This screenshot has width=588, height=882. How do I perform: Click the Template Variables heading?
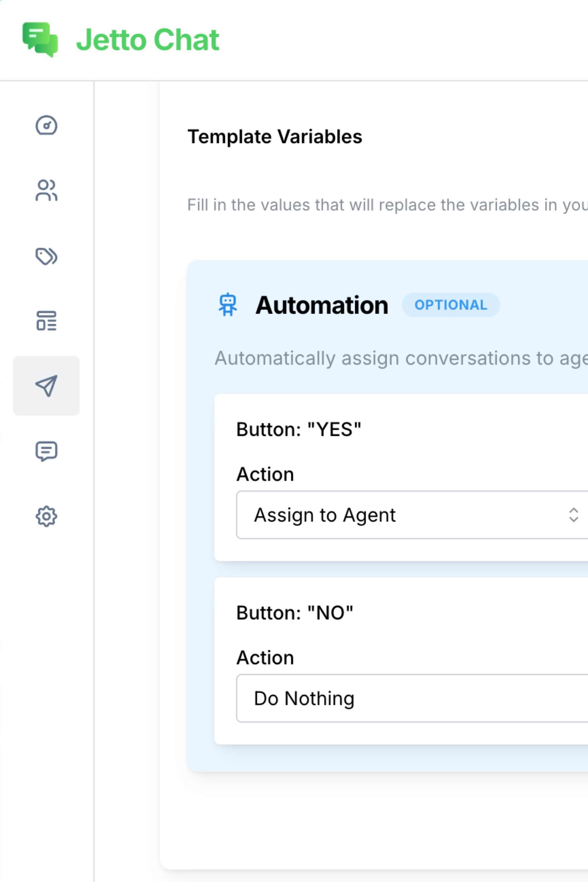pos(275,136)
